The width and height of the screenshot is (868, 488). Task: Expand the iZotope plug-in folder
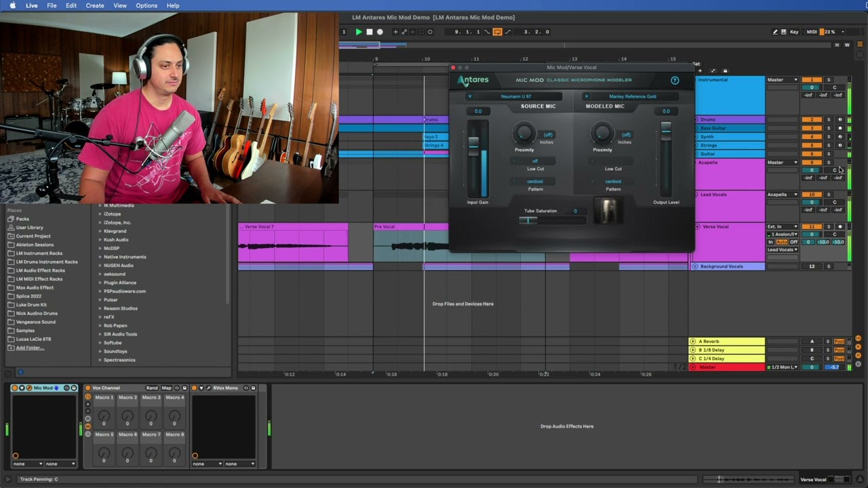tap(100, 214)
